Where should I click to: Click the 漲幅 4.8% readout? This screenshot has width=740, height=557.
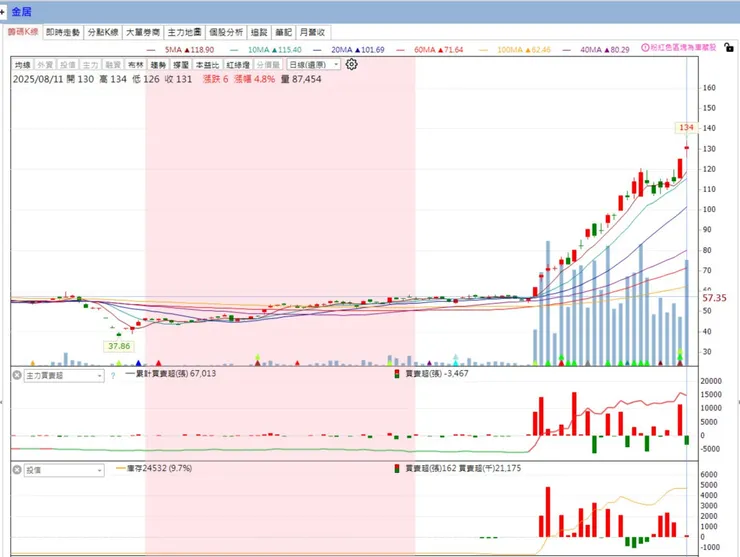[x=254, y=79]
